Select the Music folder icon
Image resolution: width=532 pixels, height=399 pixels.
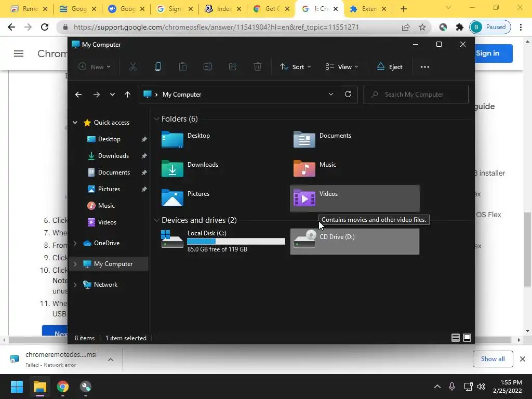[x=304, y=168]
